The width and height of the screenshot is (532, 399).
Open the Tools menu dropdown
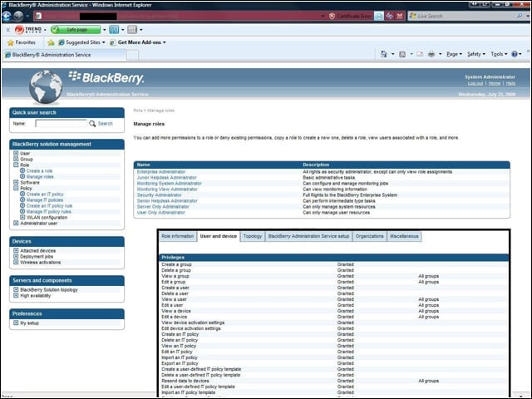pyautogui.click(x=499, y=54)
